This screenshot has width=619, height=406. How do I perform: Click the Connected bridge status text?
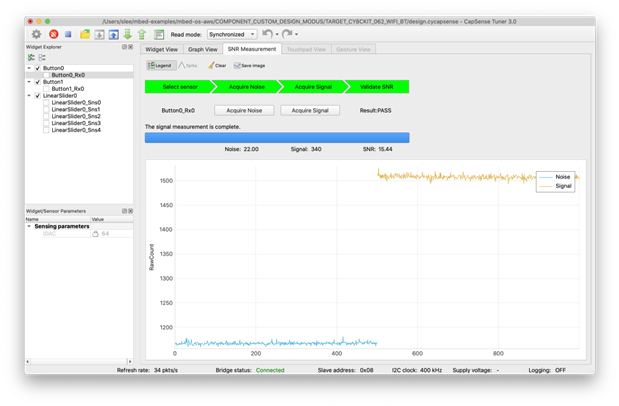[270, 370]
